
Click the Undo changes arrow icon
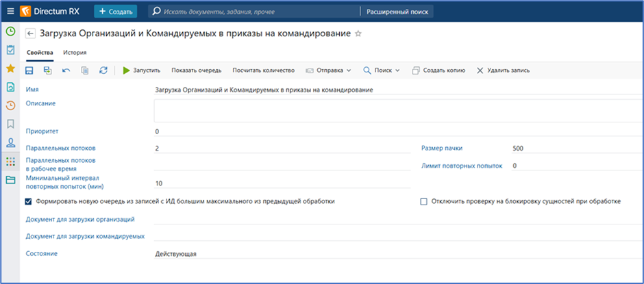pyautogui.click(x=66, y=70)
